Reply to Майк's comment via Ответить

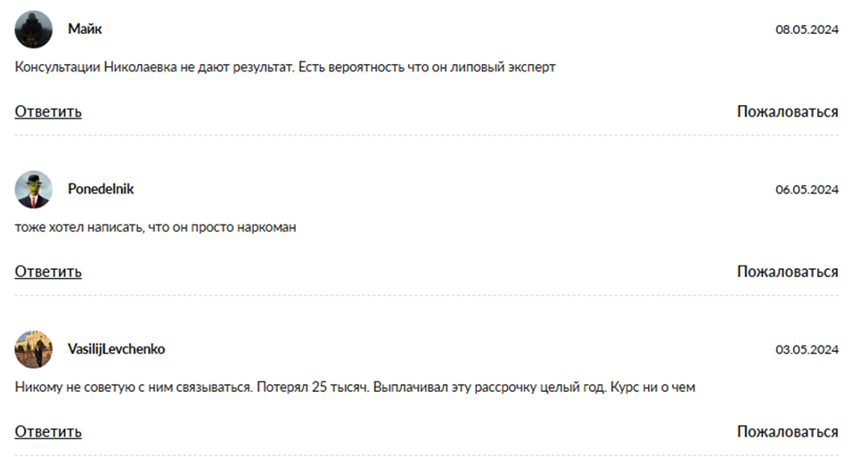(x=48, y=111)
